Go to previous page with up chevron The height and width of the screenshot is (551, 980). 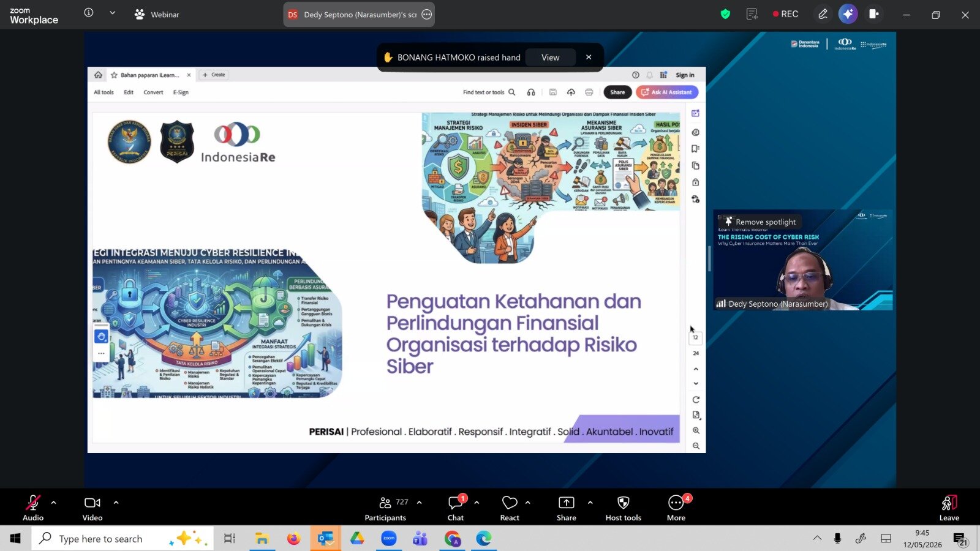tap(696, 369)
